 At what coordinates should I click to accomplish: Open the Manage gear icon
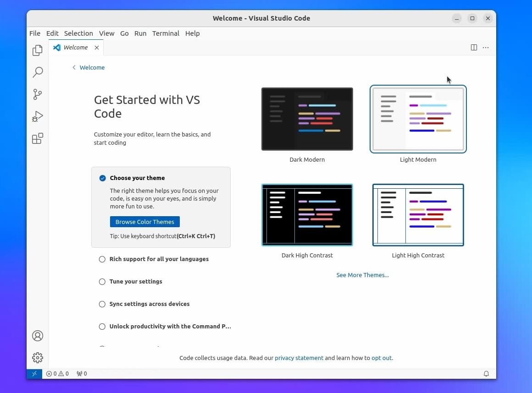click(x=37, y=357)
